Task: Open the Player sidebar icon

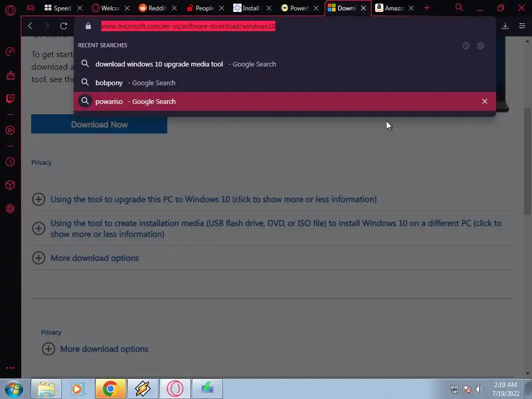Action: click(10, 130)
